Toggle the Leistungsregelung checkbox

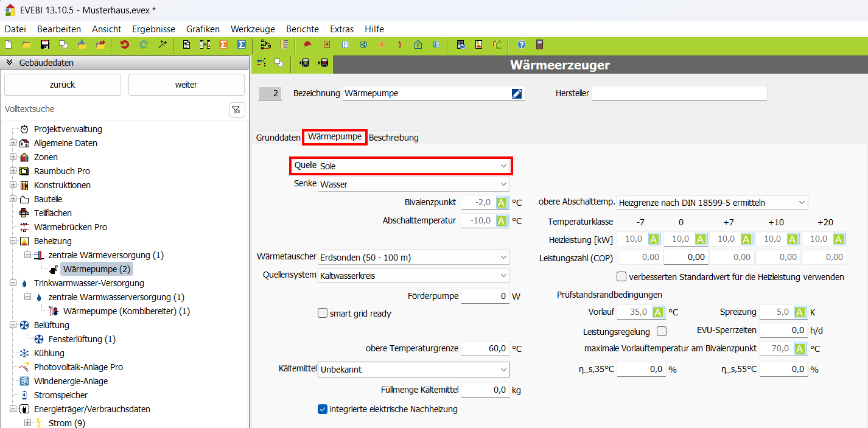pyautogui.click(x=662, y=331)
